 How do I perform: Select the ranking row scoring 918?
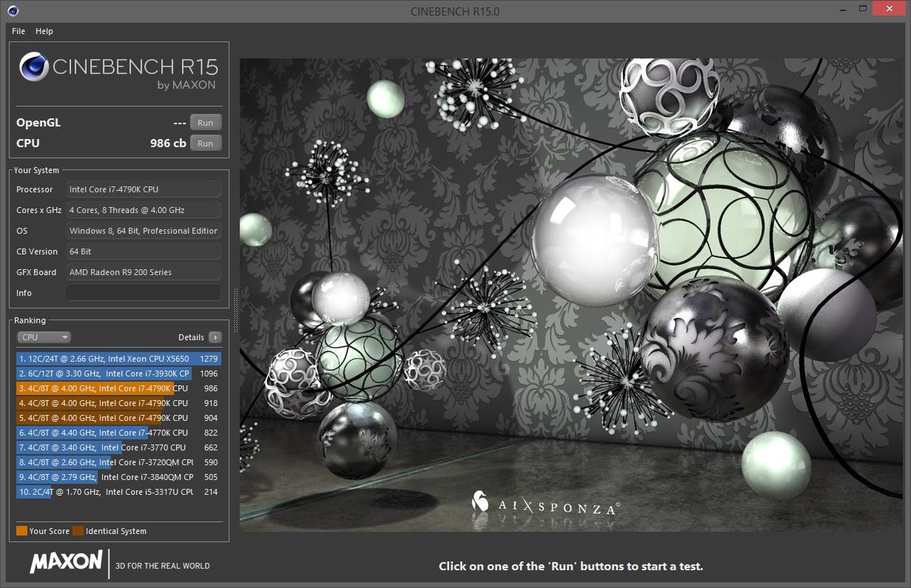tap(119, 403)
